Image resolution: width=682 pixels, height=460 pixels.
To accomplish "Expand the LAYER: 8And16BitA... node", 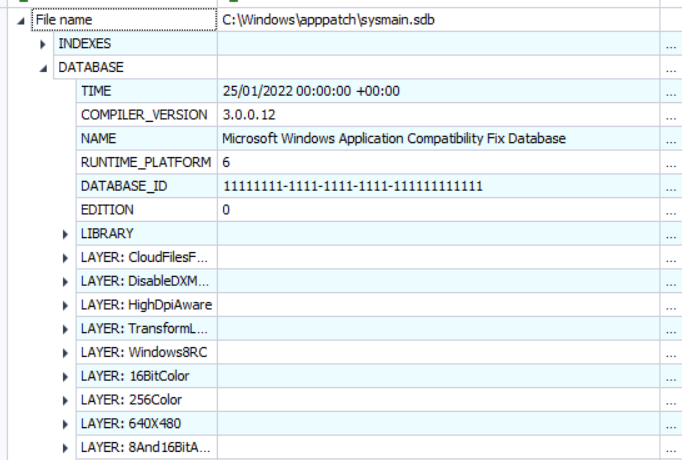I will click(x=65, y=448).
